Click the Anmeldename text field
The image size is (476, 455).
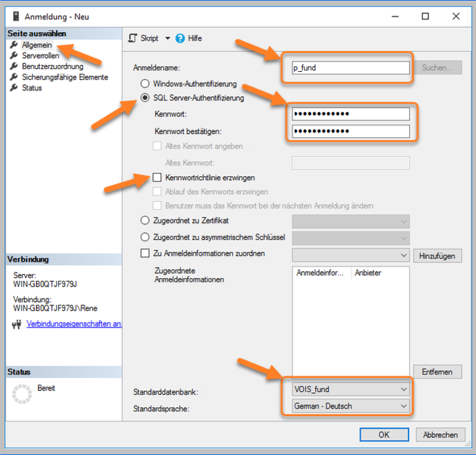click(350, 68)
